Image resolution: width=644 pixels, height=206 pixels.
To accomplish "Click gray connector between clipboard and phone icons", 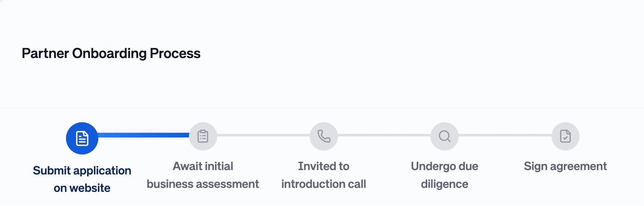I will pyautogui.click(x=263, y=135).
